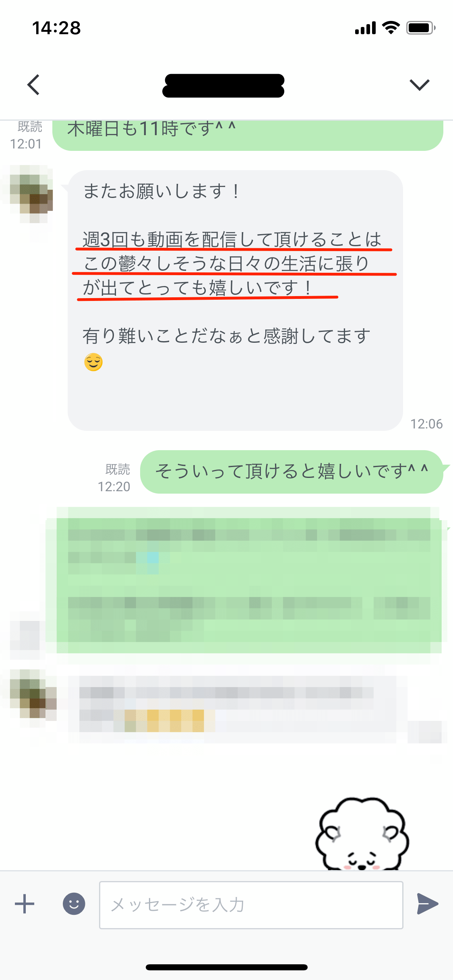Tap the back arrow in header
453x980 pixels.
tap(34, 85)
